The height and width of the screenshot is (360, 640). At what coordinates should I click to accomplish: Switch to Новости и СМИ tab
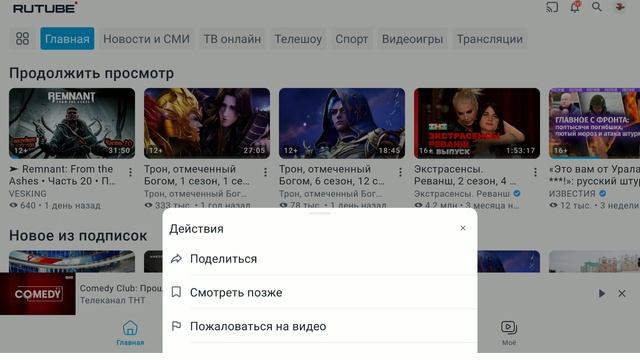tap(146, 39)
